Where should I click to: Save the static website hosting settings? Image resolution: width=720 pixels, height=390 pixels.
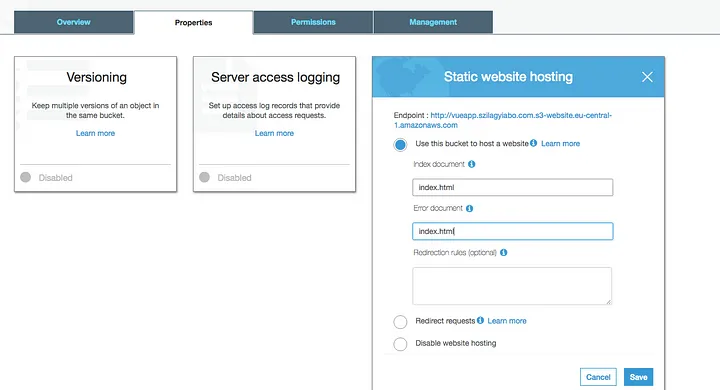click(638, 377)
